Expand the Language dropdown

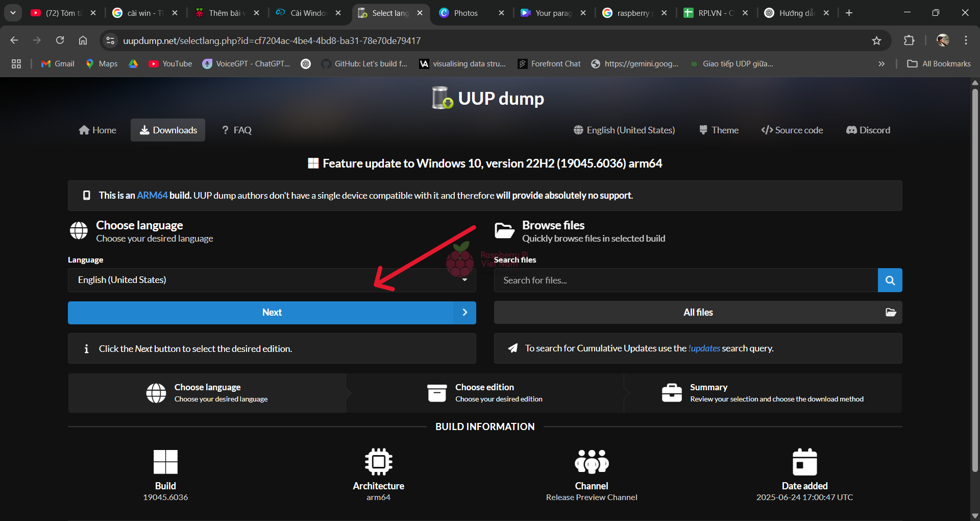click(x=272, y=280)
